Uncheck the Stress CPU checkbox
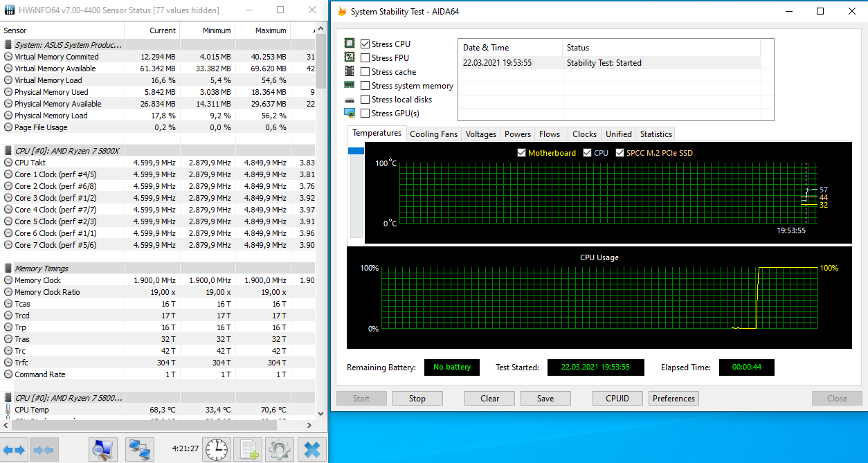The height and width of the screenshot is (463, 868). coord(365,44)
